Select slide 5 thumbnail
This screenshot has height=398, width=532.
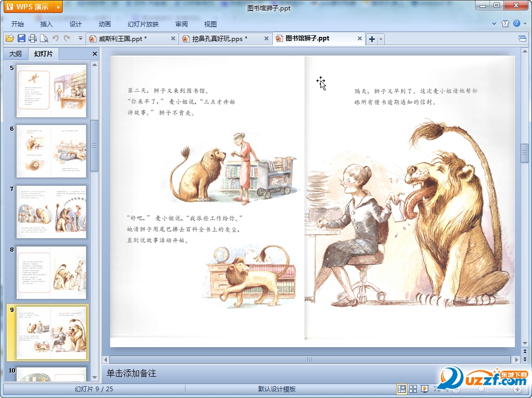[51, 91]
